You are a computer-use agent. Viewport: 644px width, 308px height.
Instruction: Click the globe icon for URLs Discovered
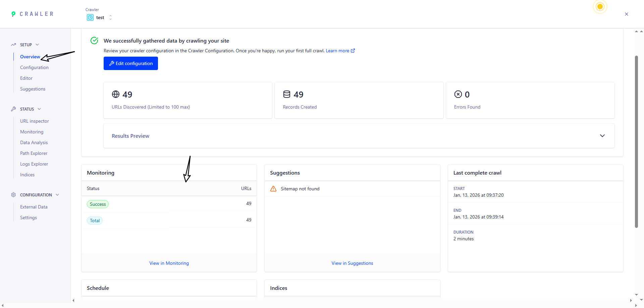point(116,94)
